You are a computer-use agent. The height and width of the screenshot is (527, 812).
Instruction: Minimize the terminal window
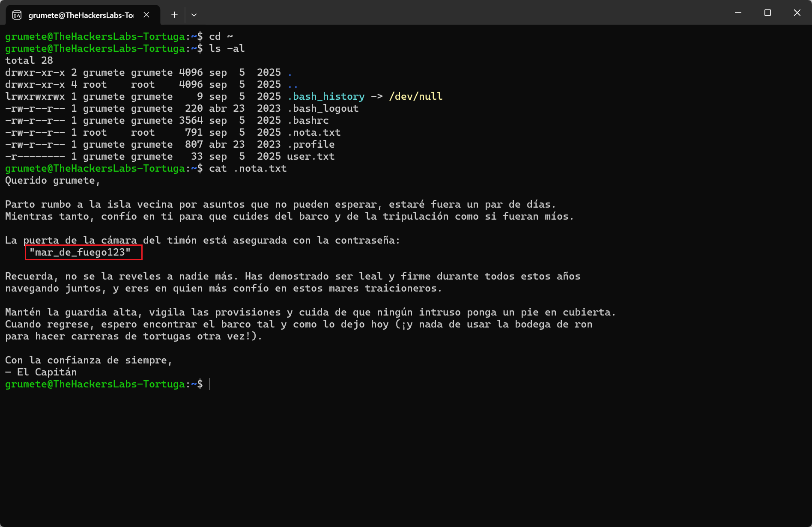[738, 13]
